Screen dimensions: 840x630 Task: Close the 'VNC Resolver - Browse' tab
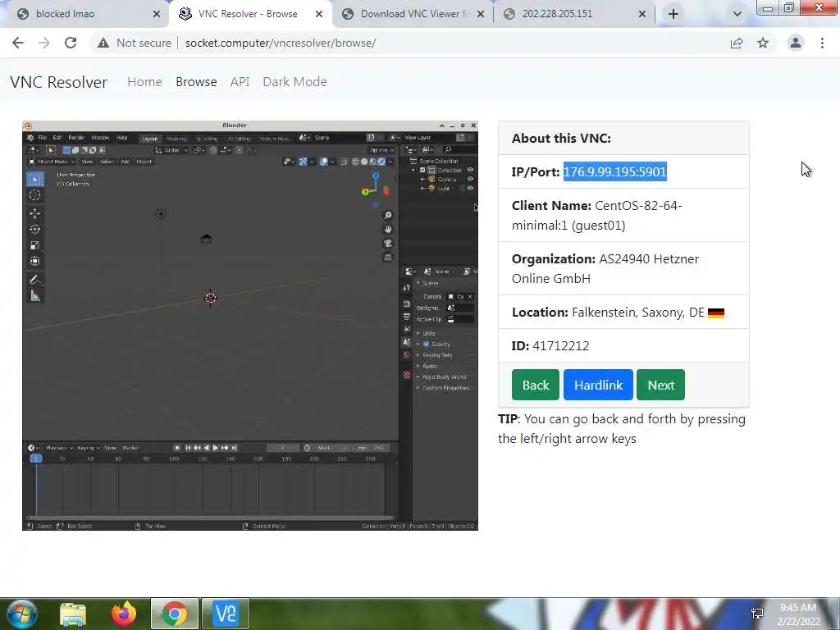click(x=319, y=15)
